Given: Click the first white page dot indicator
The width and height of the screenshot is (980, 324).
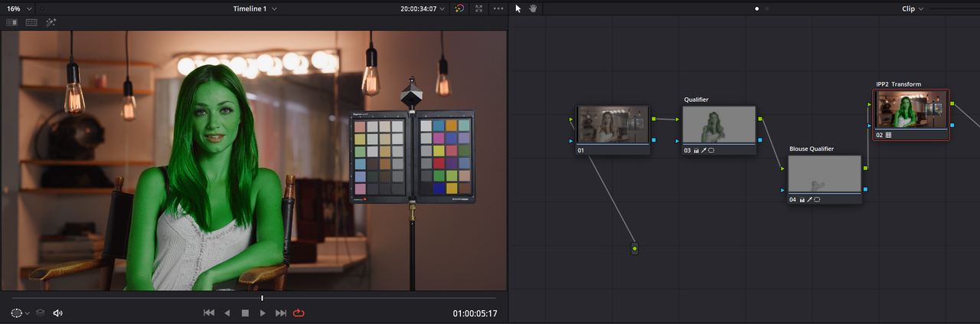Looking at the screenshot, I should point(757,8).
